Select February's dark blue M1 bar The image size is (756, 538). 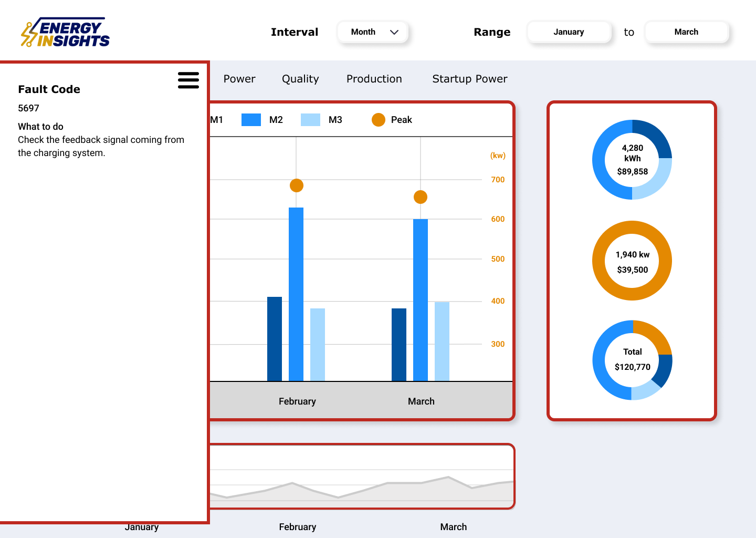[275, 339]
